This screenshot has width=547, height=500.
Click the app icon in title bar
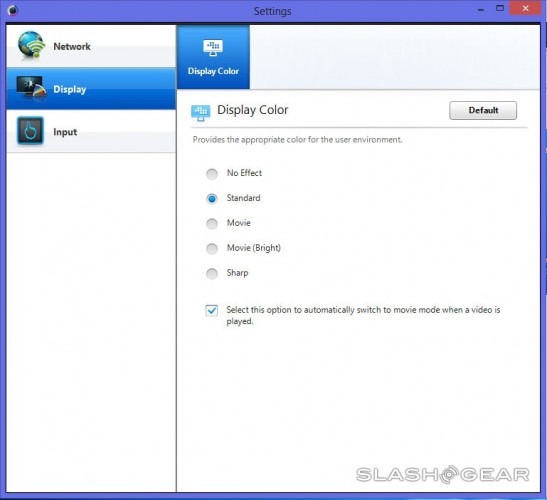coord(13,10)
